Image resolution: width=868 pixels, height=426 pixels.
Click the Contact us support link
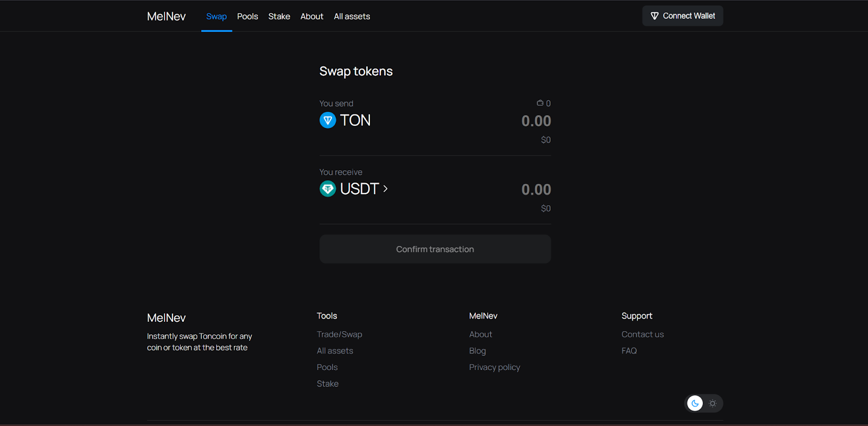point(643,334)
